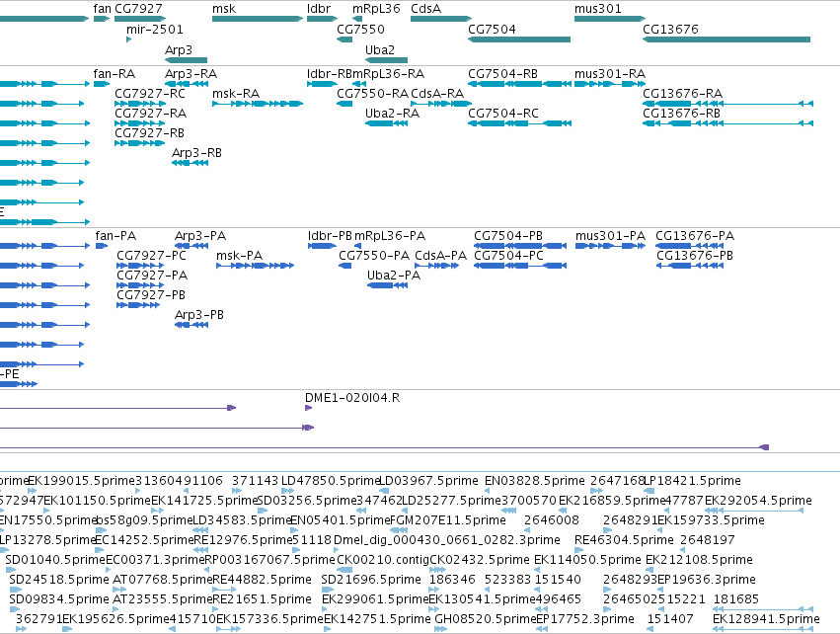Click the mRpL36 gene label
The image size is (840, 634).
[x=376, y=9]
